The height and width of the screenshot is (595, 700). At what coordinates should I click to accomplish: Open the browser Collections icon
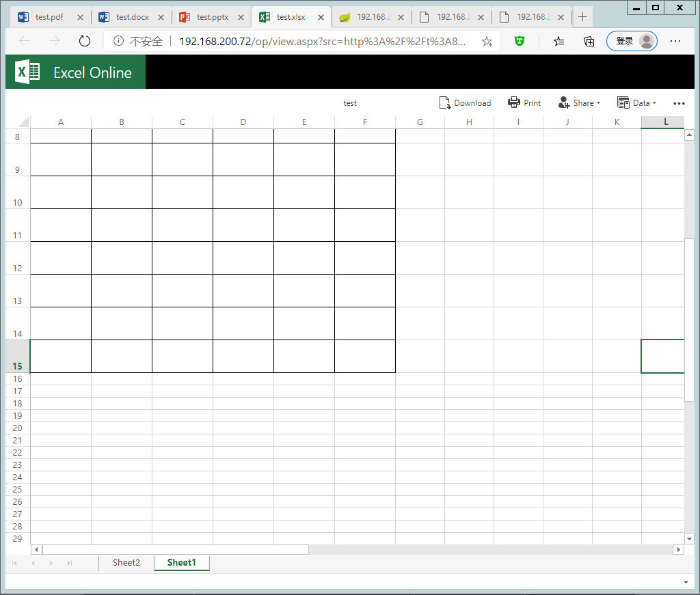pyautogui.click(x=589, y=42)
